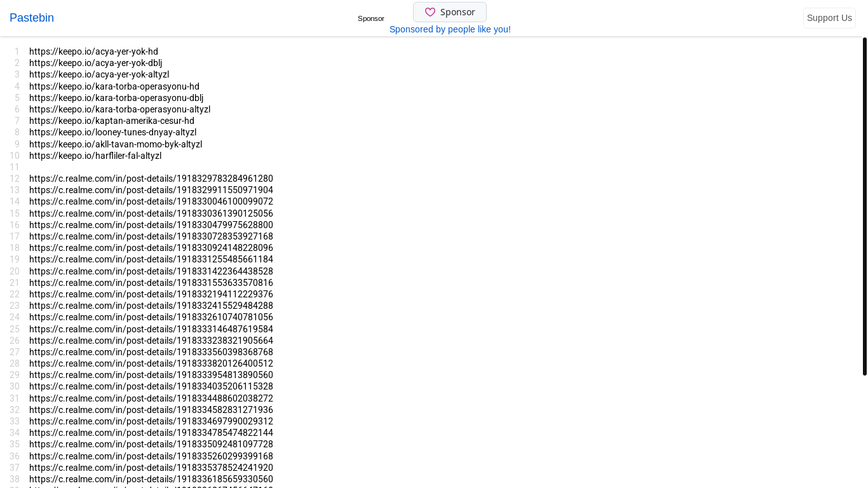Viewport: 868px width, 488px height.
Task: Select line keepo.io/acya-yer-yok-altyzl
Action: [x=99, y=74]
